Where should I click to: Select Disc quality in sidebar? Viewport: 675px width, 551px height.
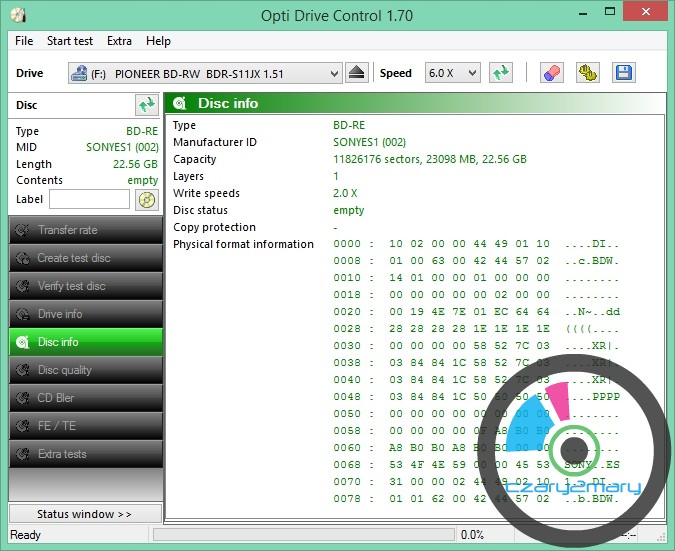(x=85, y=370)
